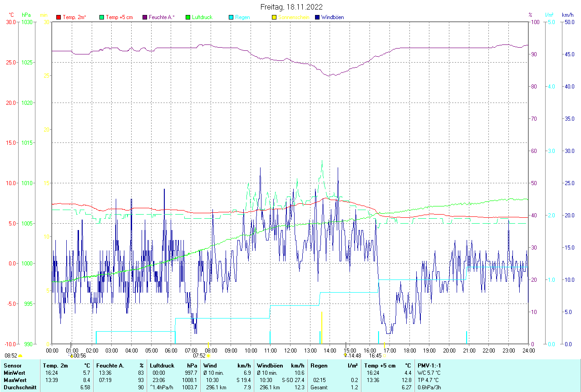Select the Temp +5 cm legend label
This screenshot has width=581, height=392.
click(119, 17)
